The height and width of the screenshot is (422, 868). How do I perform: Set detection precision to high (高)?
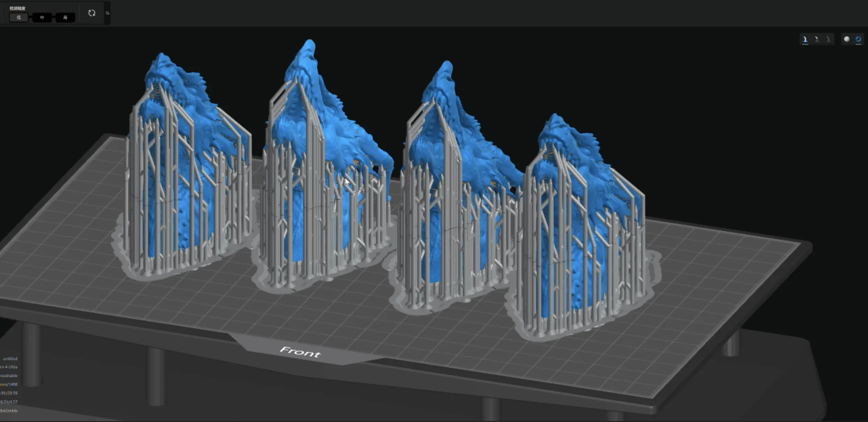point(65,17)
